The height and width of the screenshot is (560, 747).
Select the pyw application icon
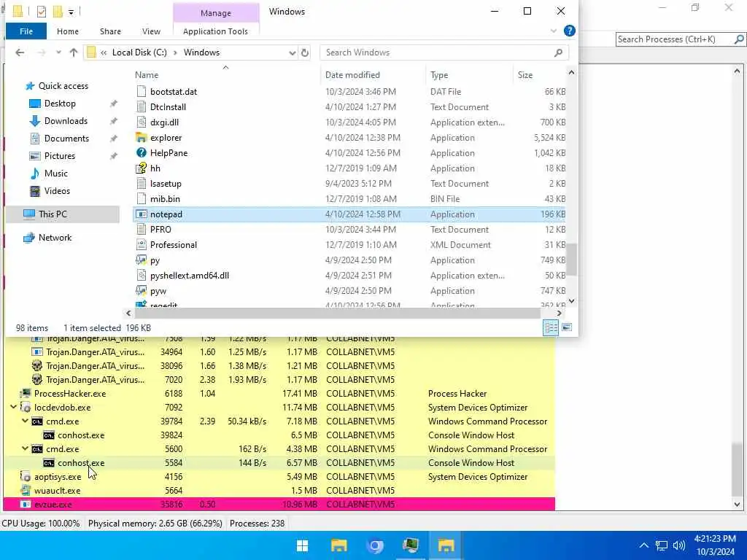coord(141,290)
